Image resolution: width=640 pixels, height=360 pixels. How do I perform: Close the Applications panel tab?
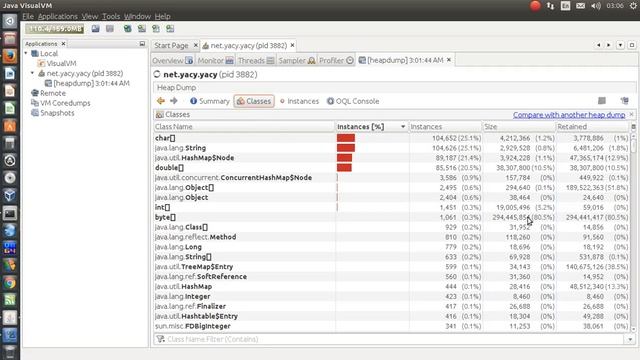pyautogui.click(x=63, y=44)
